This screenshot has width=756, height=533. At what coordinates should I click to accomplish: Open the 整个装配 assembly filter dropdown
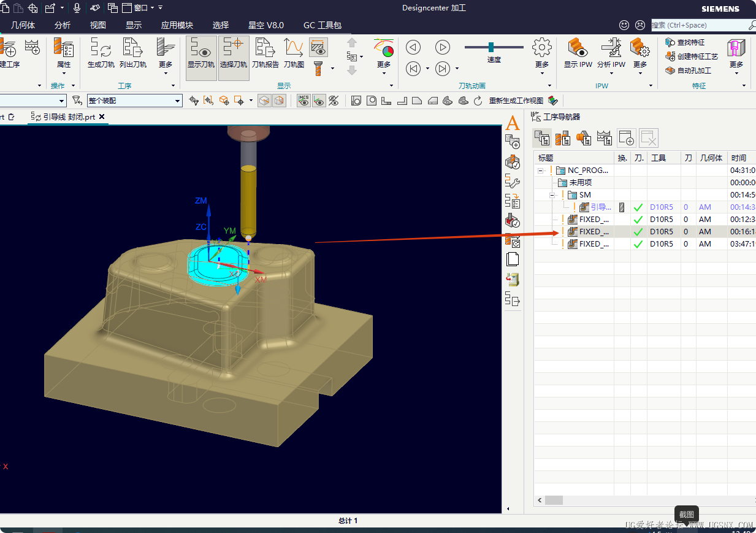coord(134,101)
